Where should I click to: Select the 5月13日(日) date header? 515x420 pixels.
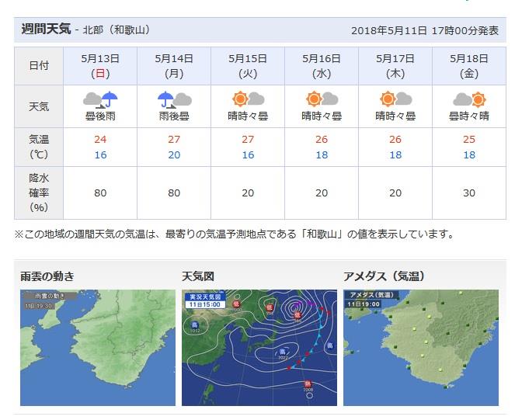[100, 66]
